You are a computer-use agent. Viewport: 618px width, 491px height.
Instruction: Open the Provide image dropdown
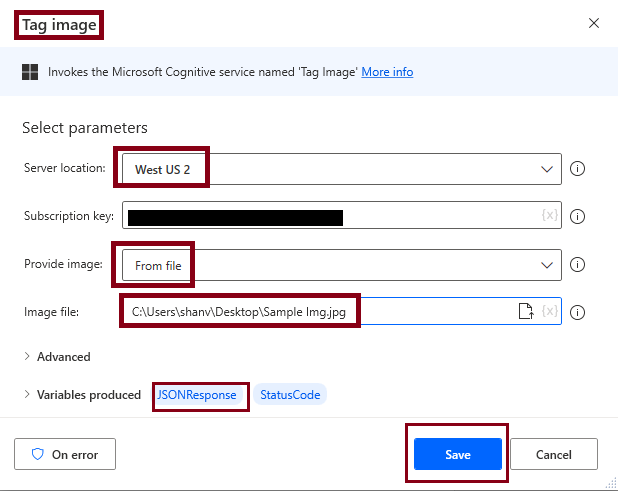pos(546,265)
